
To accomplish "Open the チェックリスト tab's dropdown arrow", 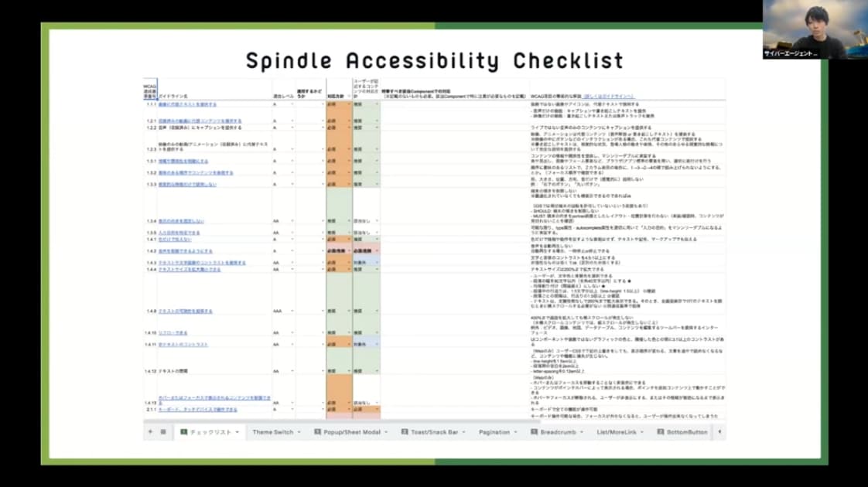I will [238, 432].
